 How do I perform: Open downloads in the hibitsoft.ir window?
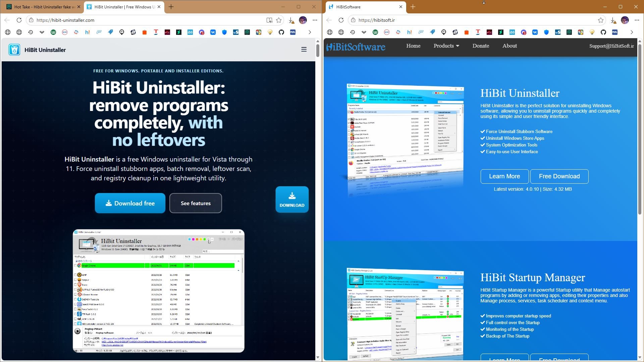pyautogui.click(x=613, y=20)
